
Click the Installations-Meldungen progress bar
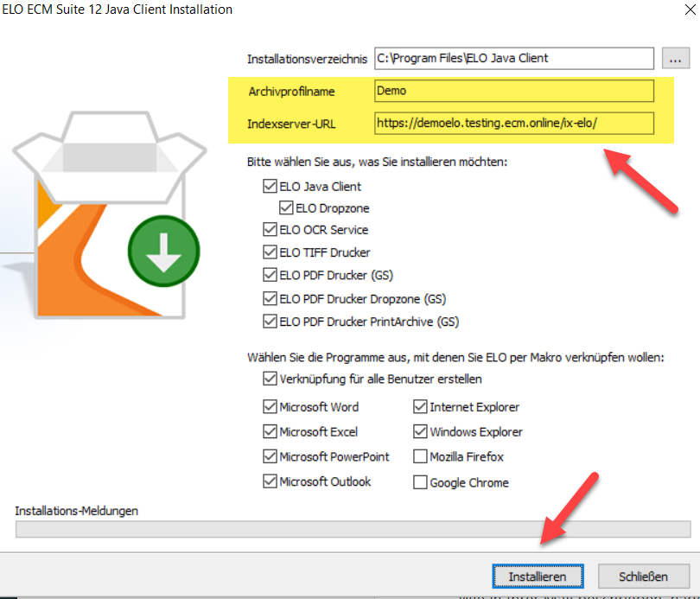click(x=353, y=529)
